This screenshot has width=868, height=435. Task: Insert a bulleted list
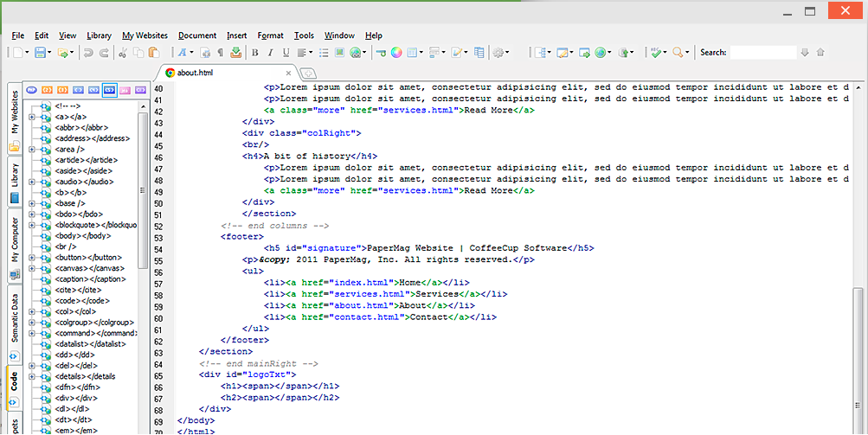click(324, 53)
